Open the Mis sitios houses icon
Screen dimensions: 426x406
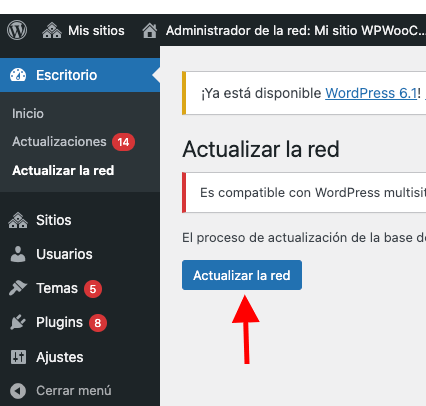click(52, 31)
